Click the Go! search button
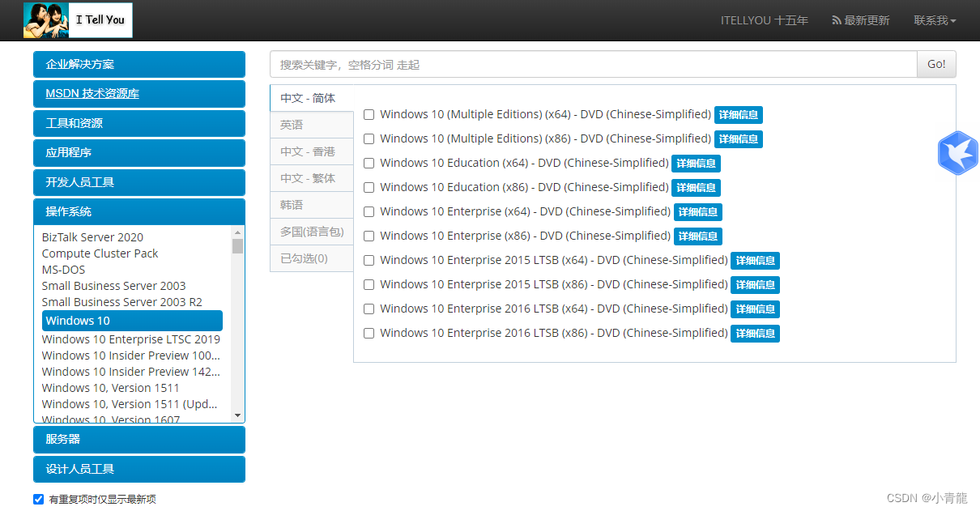This screenshot has height=511, width=980. point(936,64)
